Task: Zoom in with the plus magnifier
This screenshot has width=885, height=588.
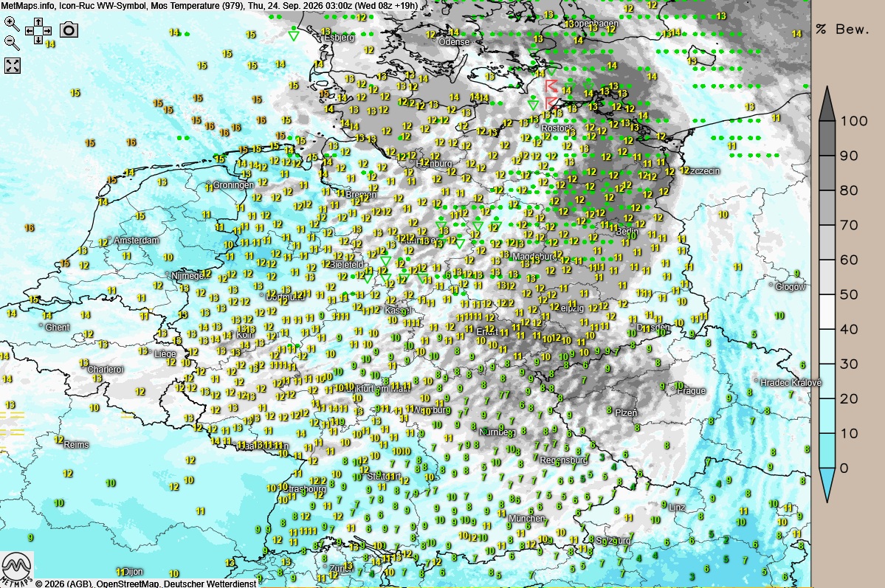Action: pyautogui.click(x=11, y=24)
